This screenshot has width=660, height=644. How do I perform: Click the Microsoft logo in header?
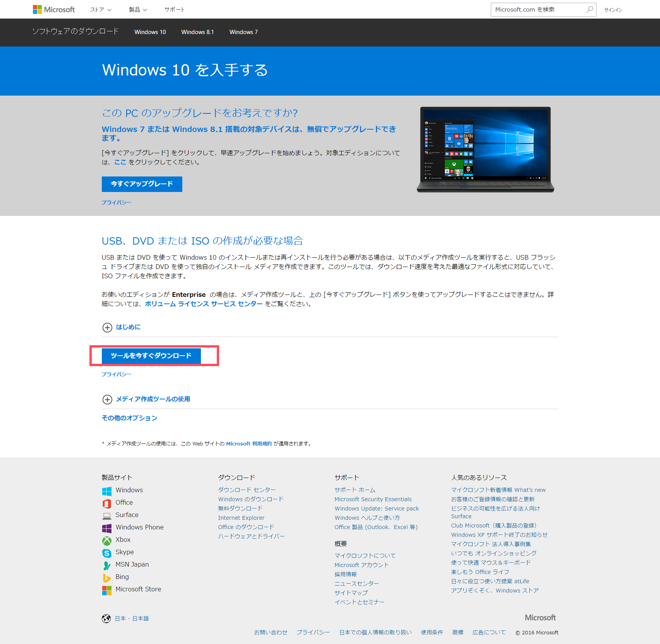coord(54,9)
